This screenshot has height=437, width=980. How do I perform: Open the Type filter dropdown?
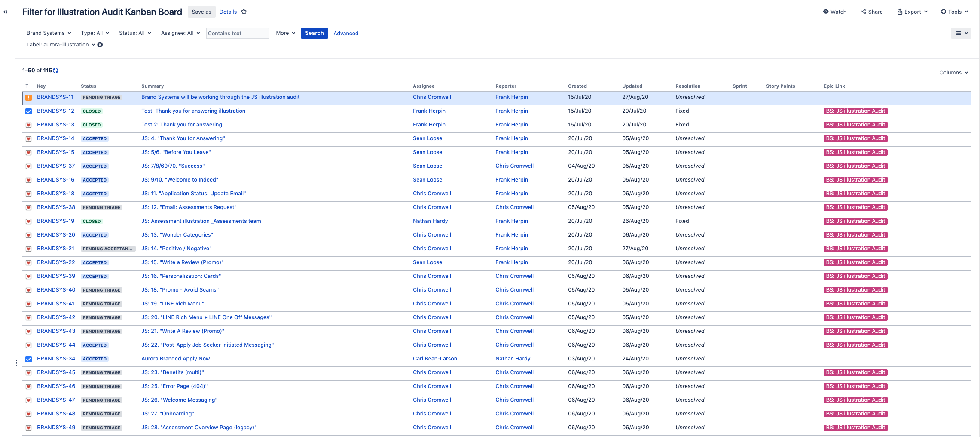[95, 33]
